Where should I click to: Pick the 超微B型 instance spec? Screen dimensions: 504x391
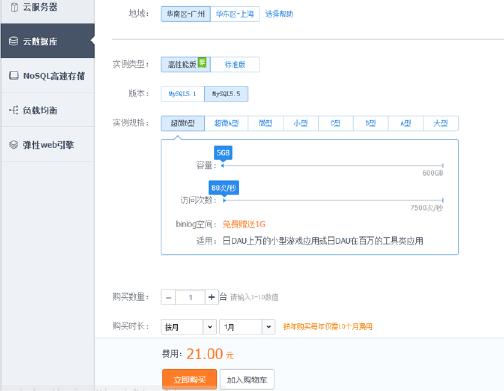click(183, 123)
